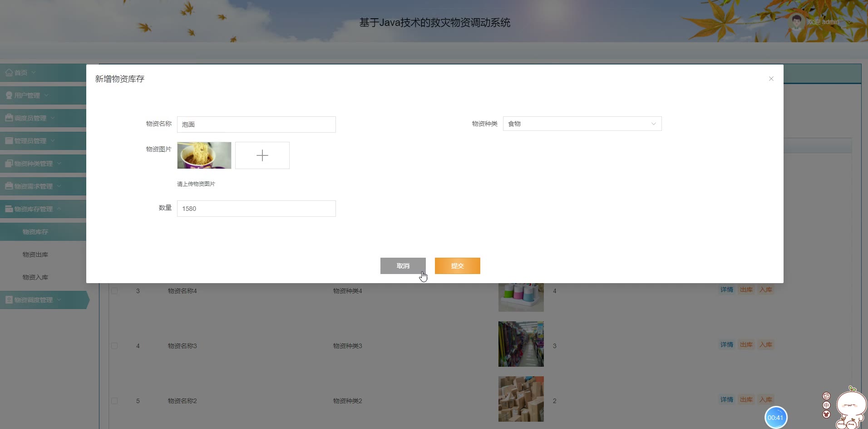Click the 00:41 recording timer badge
868x429 pixels.
tap(775, 418)
